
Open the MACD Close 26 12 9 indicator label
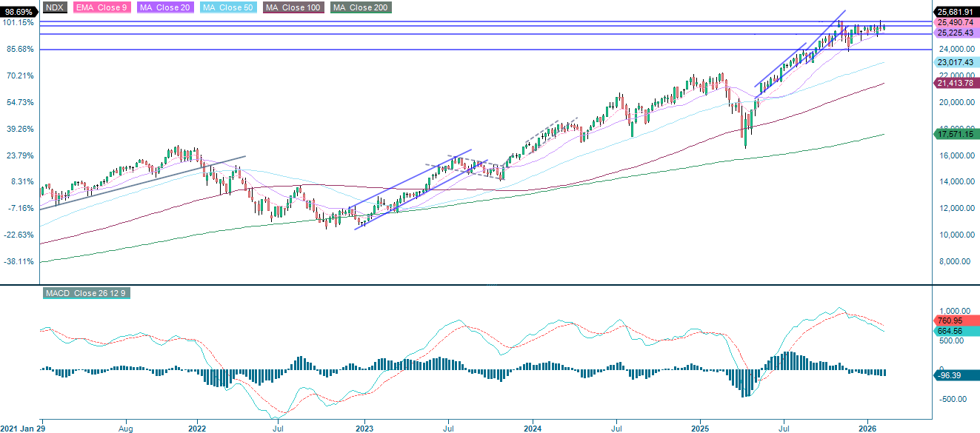click(x=87, y=292)
